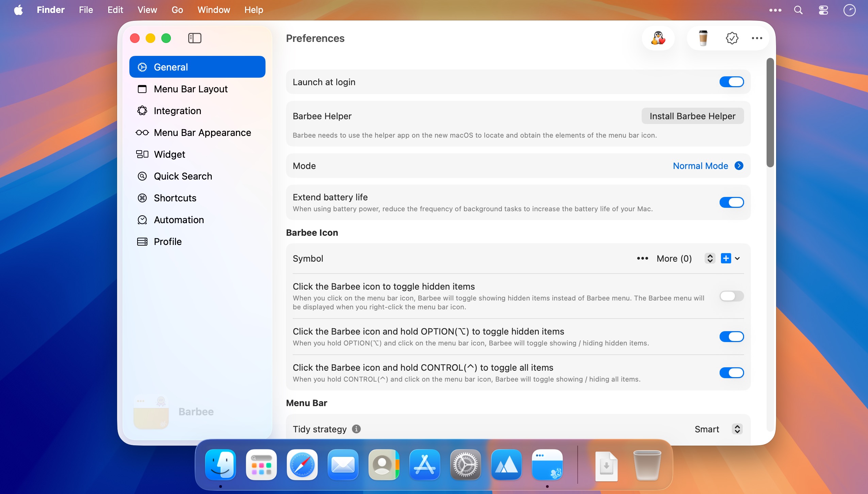Click the Barbee logo in sidebar footer
The height and width of the screenshot is (494, 868).
(x=151, y=412)
